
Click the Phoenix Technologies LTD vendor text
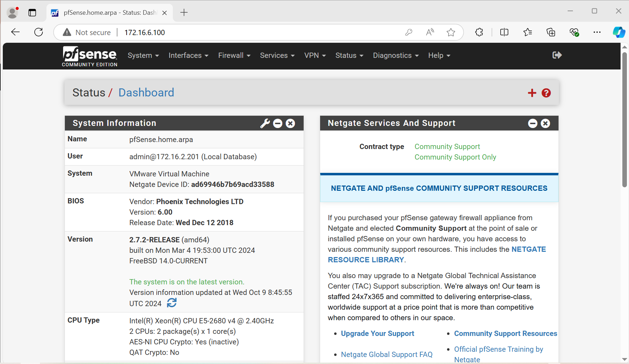click(x=200, y=202)
